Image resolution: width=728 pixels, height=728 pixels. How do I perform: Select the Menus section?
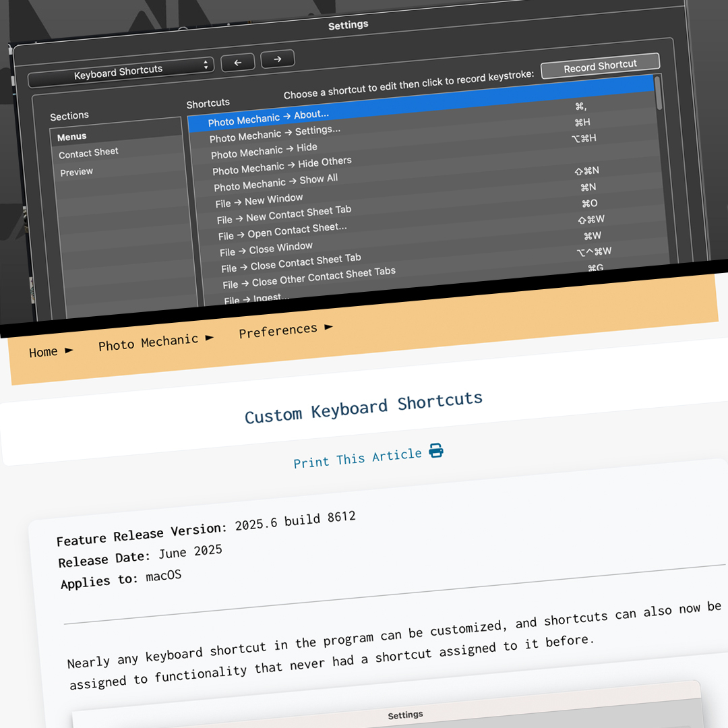[72, 137]
